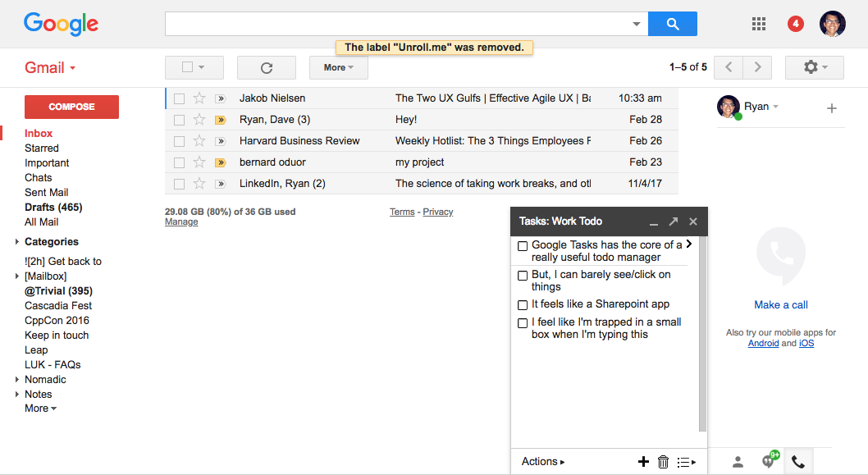Viewport: 868px width, 475px height.
Task: Check off 'It feels like a Sharepoint app' task
Action: (x=523, y=304)
